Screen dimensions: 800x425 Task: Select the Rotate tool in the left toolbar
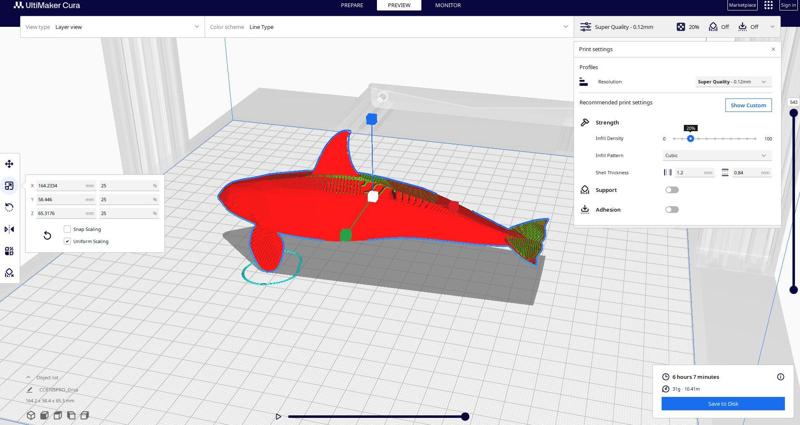9,207
